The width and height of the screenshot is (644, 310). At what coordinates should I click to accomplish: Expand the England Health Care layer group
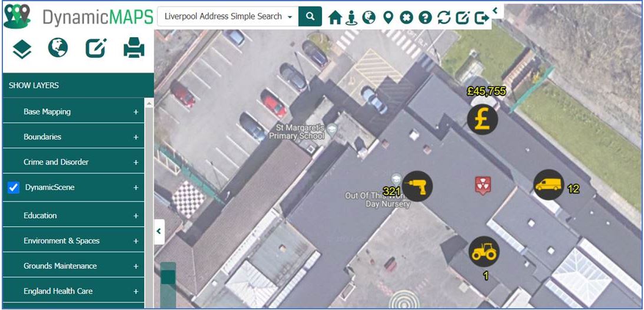pos(136,292)
